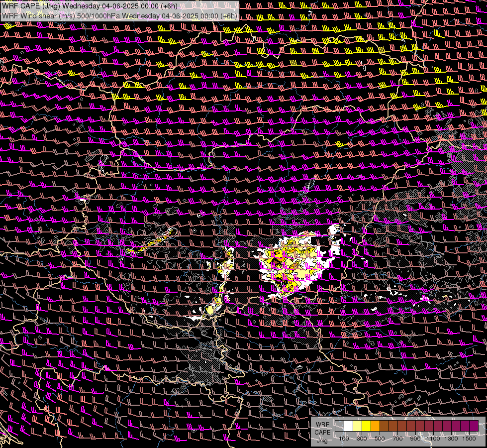Select the pale yellow legend swatch
487x448 pixels.
click(358, 426)
